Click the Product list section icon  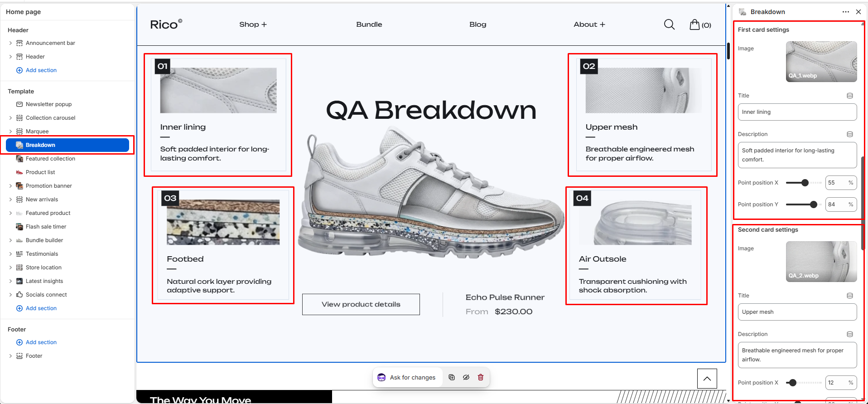coord(19,172)
